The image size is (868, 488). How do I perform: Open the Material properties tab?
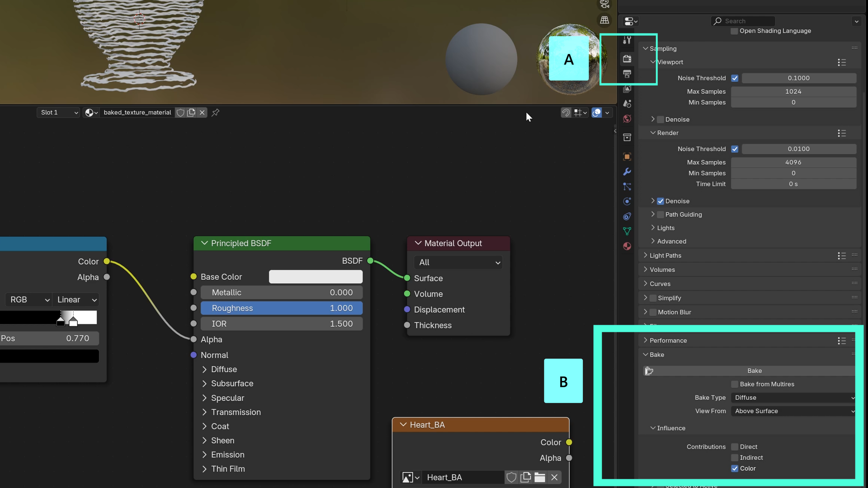click(627, 246)
